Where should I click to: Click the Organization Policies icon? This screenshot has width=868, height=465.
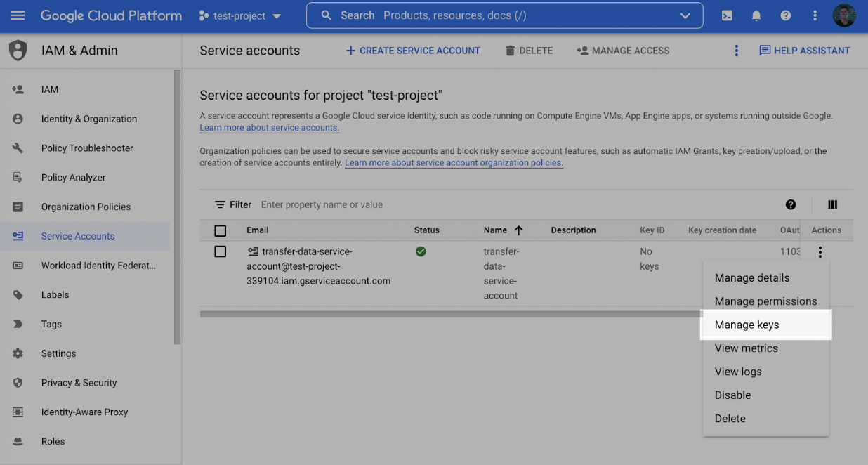click(x=18, y=207)
